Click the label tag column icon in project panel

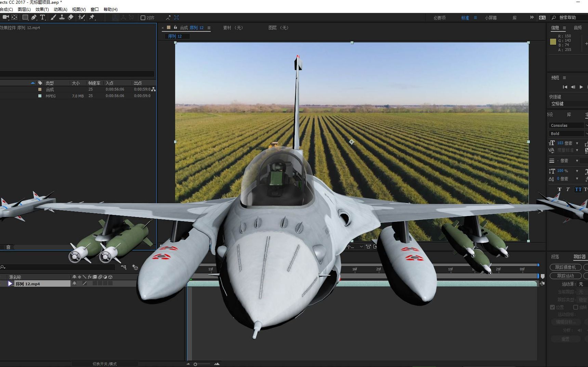click(40, 83)
